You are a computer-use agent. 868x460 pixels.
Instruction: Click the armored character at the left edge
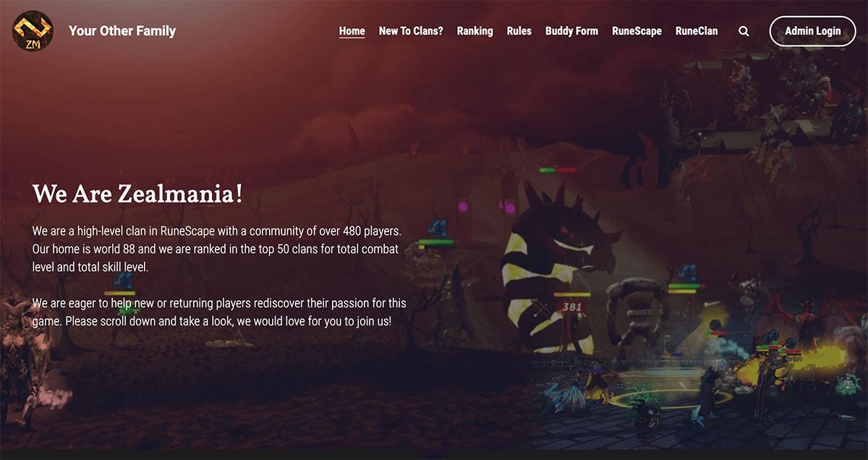(22, 362)
